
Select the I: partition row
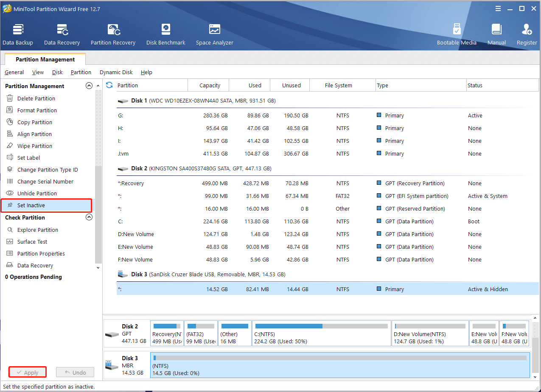[x=328, y=141]
